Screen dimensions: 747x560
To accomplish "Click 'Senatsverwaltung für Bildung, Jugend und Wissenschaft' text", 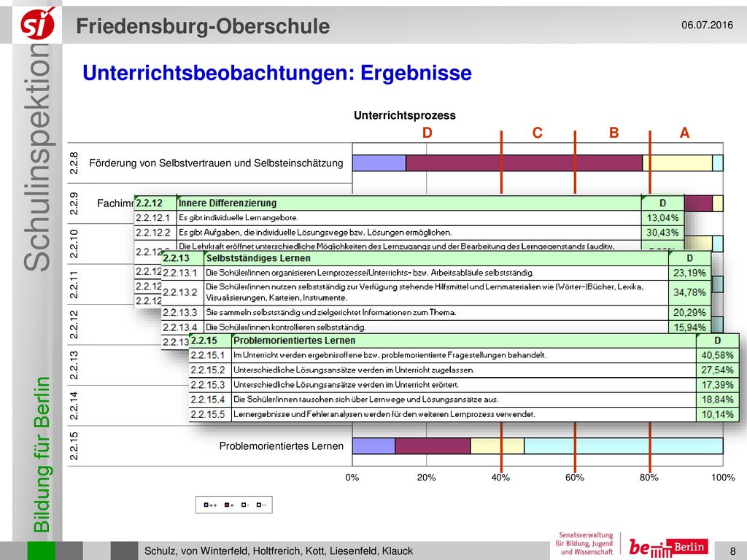I will [x=585, y=543].
